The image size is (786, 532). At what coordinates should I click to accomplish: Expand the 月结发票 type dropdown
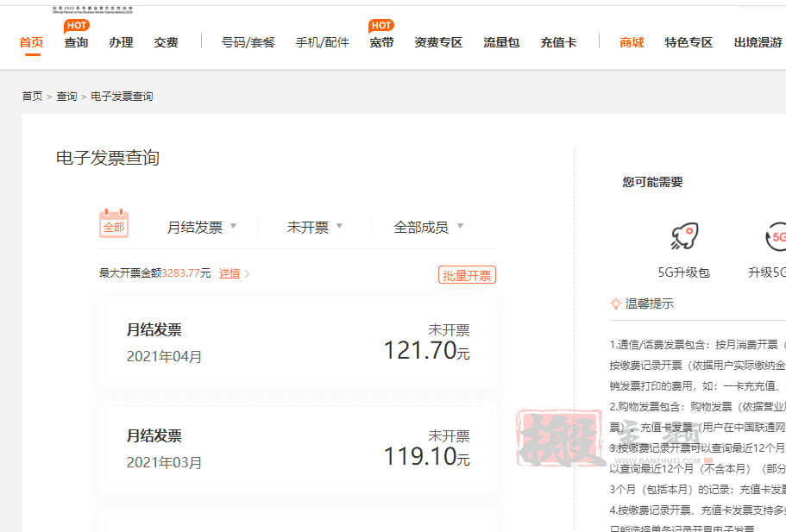coord(201,228)
